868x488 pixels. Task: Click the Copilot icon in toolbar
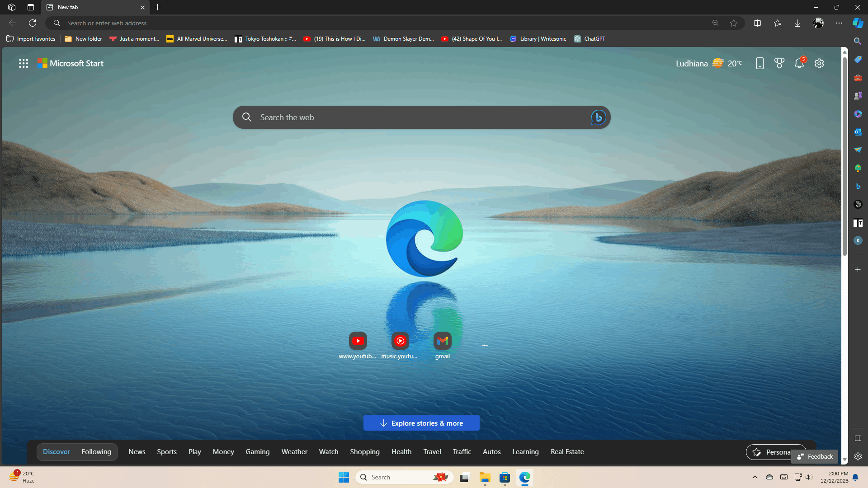coord(858,23)
